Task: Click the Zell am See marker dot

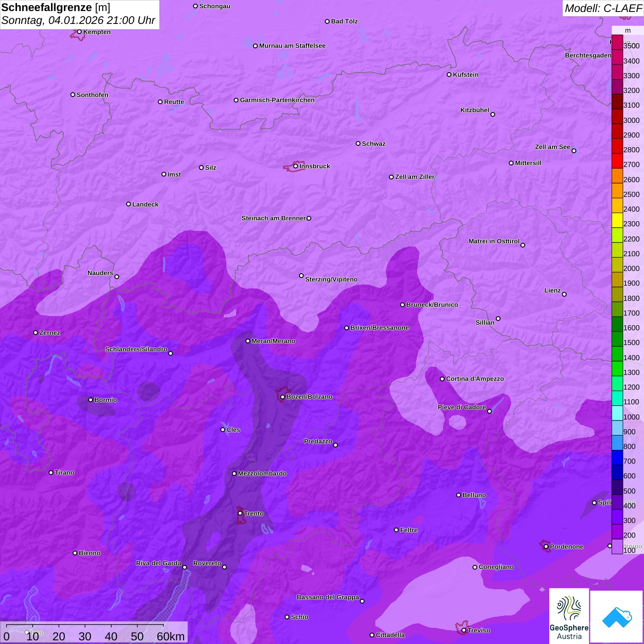Action: click(x=574, y=151)
